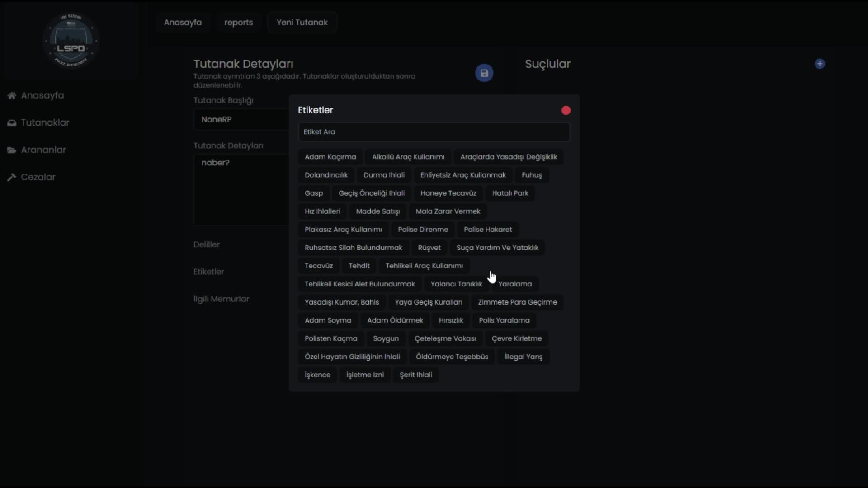Toggle the 'Fuhuş' etiket
Screen dimensions: 868x488
point(532,175)
